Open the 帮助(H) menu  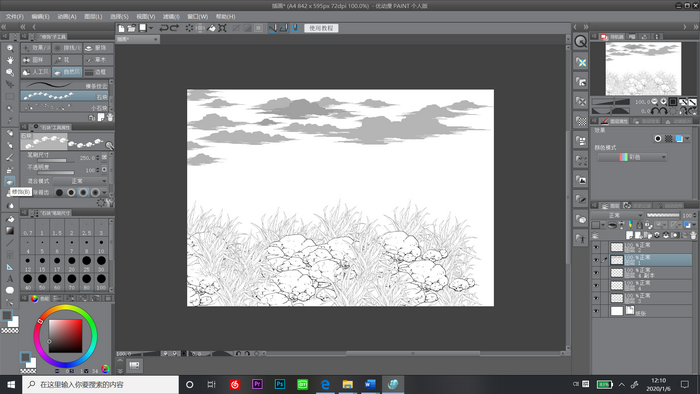tap(225, 17)
